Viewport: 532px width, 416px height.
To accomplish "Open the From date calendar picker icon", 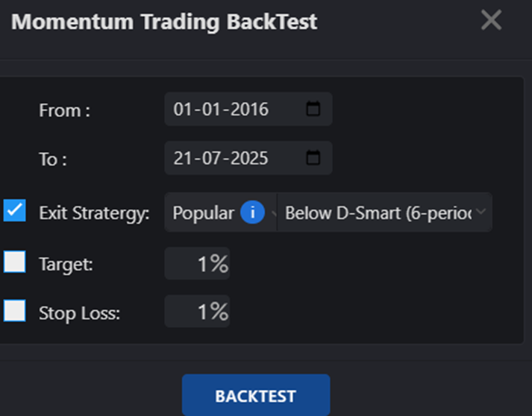I will (313, 109).
